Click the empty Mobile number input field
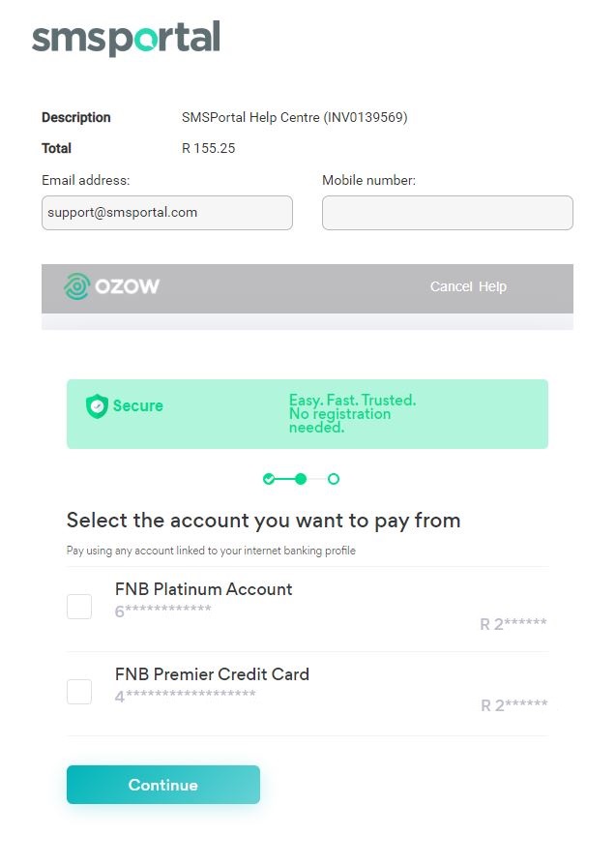This screenshot has width=616, height=865. pyautogui.click(x=447, y=212)
